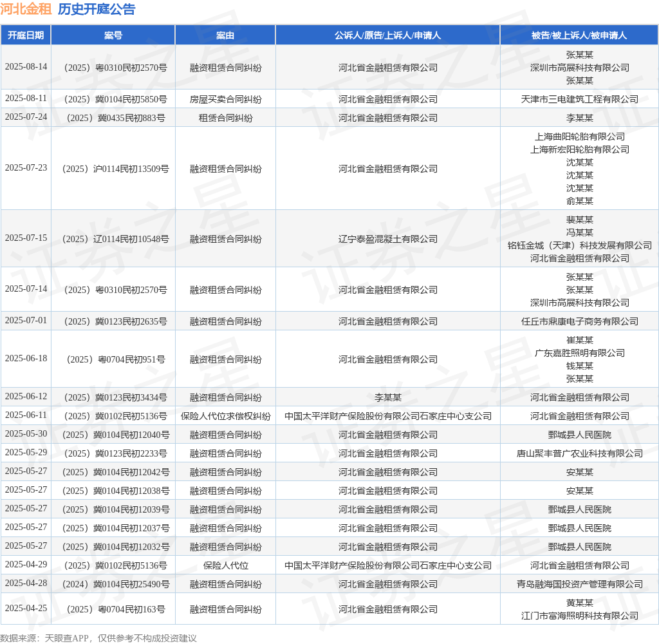Select the date 2025-07-24

[x=26, y=117]
